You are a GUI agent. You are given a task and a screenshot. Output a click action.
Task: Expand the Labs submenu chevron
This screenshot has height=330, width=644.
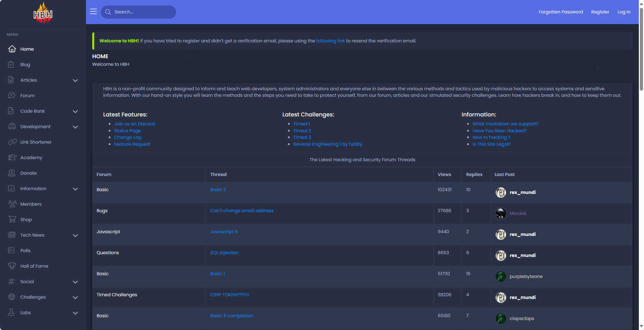(x=75, y=313)
